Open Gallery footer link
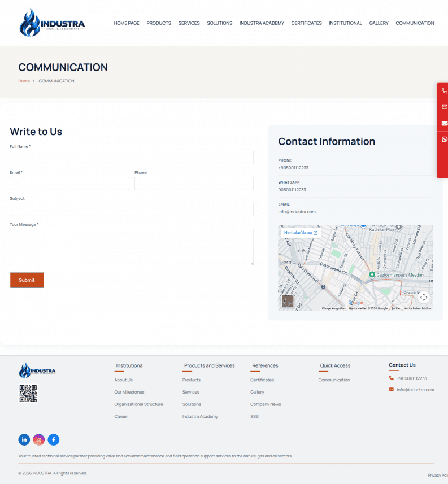The image size is (448, 484). tap(257, 392)
